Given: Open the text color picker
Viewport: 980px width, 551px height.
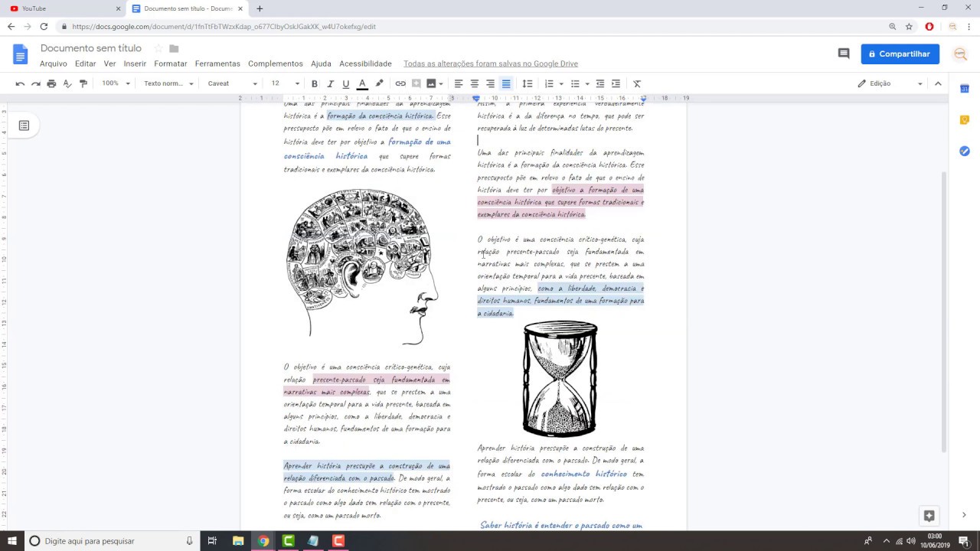Looking at the screenshot, I should point(362,83).
